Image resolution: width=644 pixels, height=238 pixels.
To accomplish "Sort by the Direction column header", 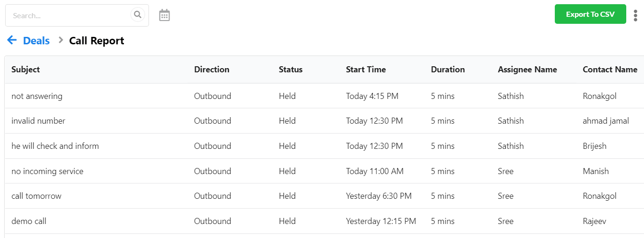I will coord(212,70).
